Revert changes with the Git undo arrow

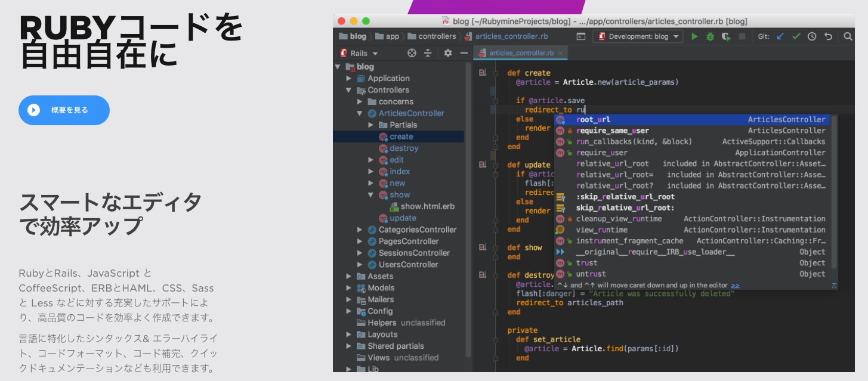[x=828, y=36]
